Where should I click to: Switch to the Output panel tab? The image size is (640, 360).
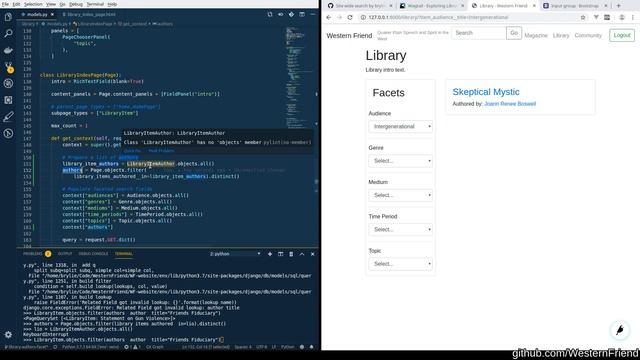[65, 254]
